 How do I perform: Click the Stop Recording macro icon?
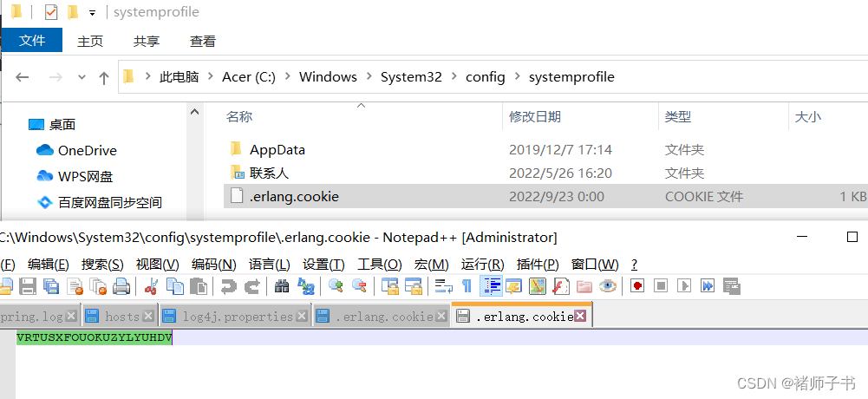click(661, 286)
